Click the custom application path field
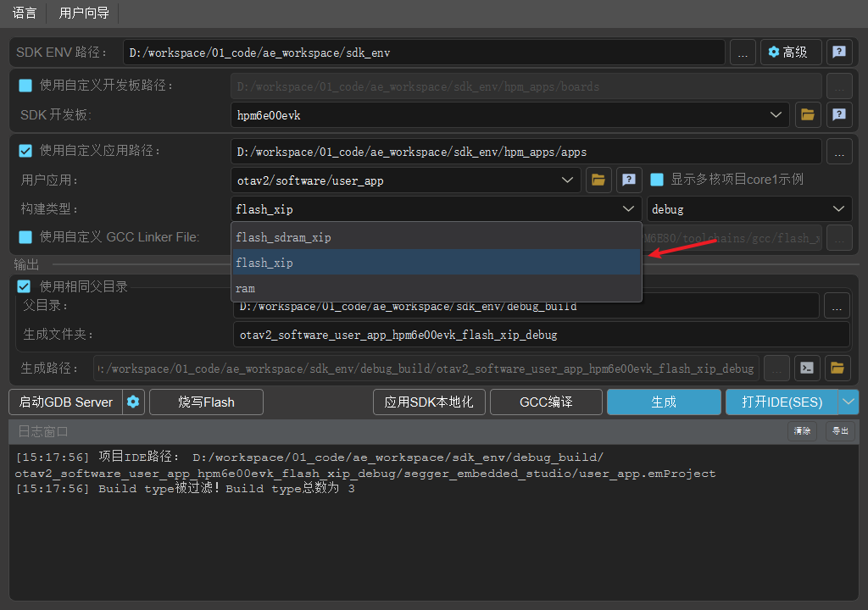The image size is (868, 610). click(x=526, y=152)
